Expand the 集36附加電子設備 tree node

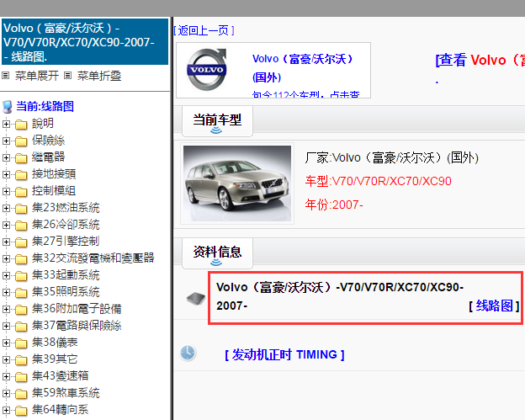point(6,309)
